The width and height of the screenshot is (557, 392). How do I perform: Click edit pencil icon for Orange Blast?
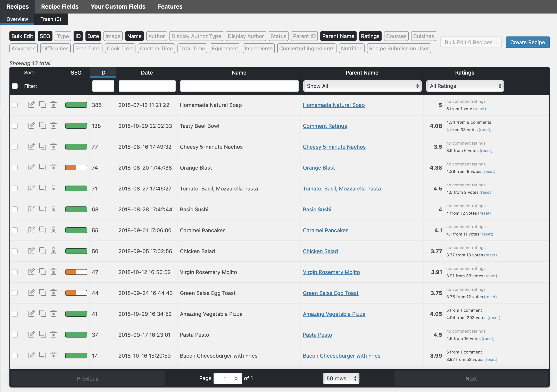point(31,167)
